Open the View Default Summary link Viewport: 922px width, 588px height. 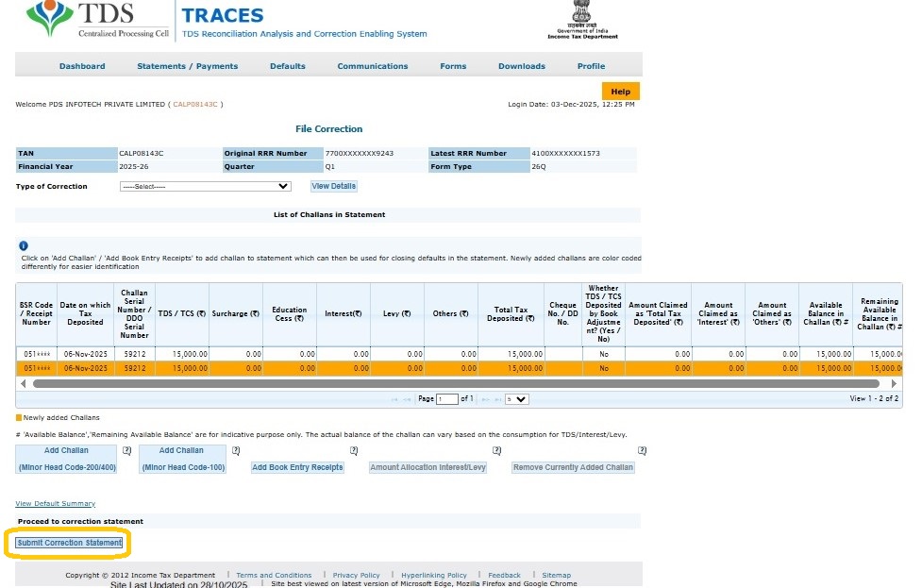tap(55, 504)
